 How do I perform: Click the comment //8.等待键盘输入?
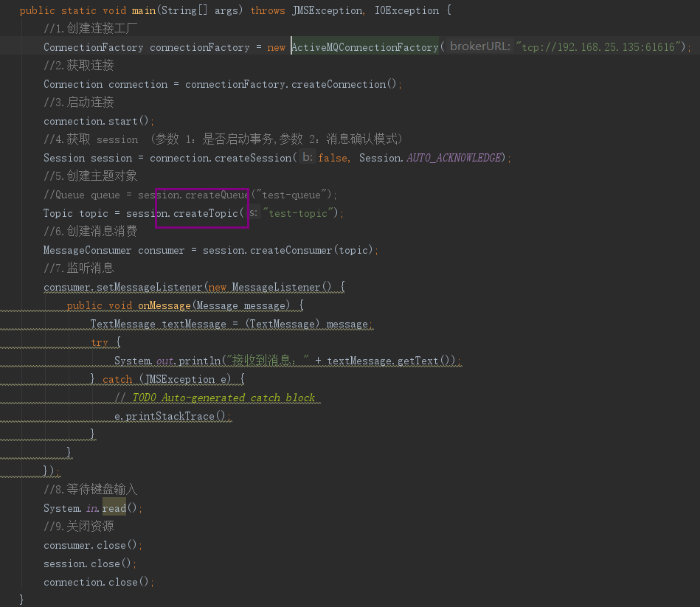click(x=91, y=490)
